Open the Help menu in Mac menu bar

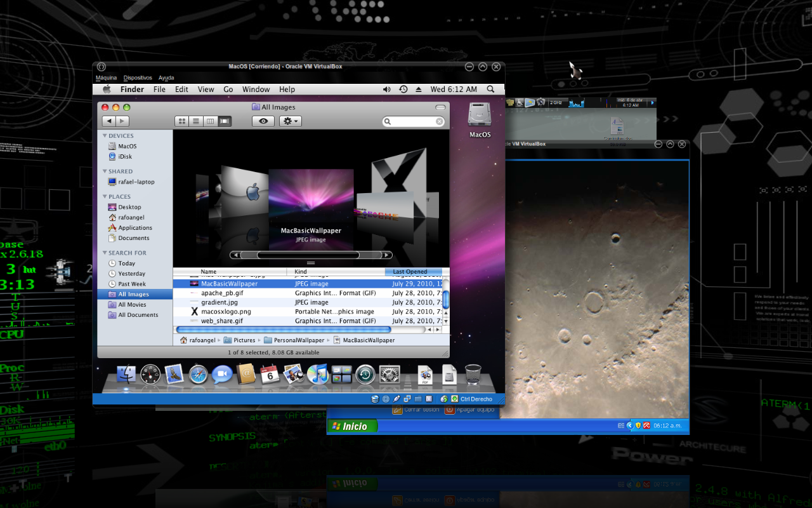pyautogui.click(x=287, y=90)
